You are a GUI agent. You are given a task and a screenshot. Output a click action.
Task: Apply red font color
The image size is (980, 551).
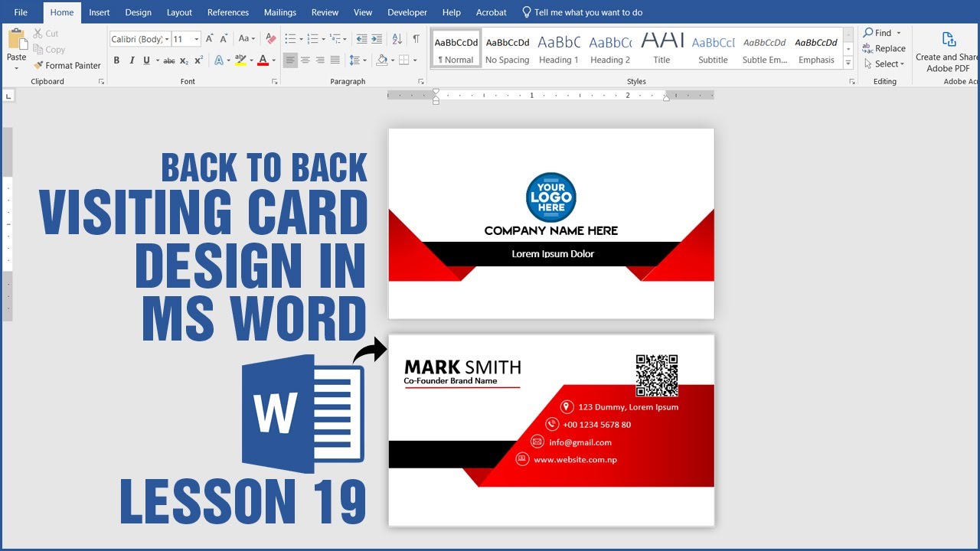[263, 60]
